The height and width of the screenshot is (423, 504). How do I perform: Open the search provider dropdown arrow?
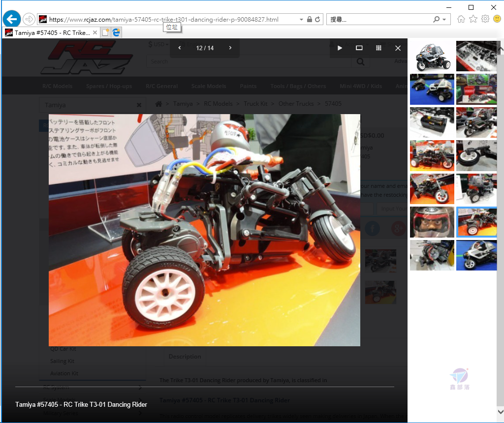[x=444, y=20]
